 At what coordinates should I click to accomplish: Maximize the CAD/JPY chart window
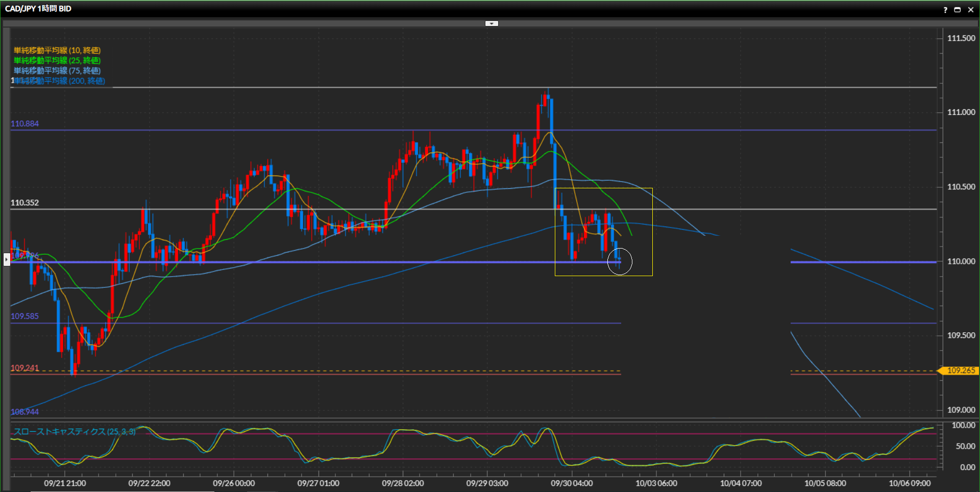click(x=958, y=10)
